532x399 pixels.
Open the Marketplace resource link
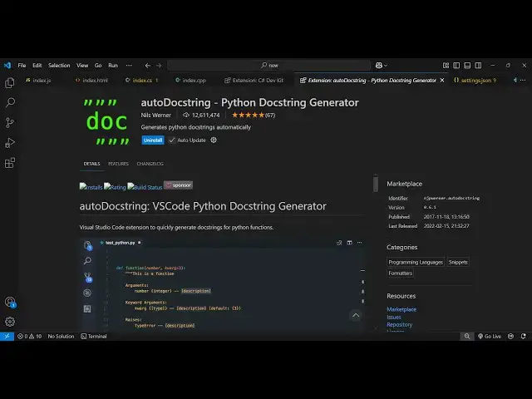tap(401, 309)
